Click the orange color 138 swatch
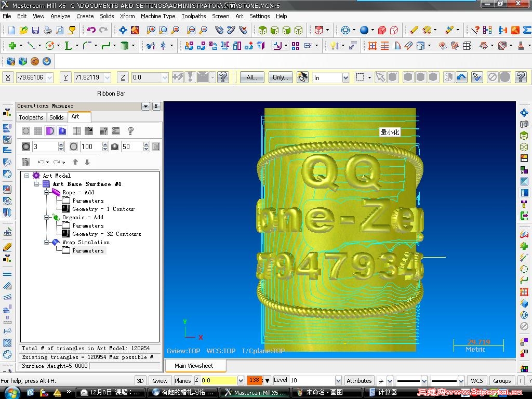 tap(255, 380)
